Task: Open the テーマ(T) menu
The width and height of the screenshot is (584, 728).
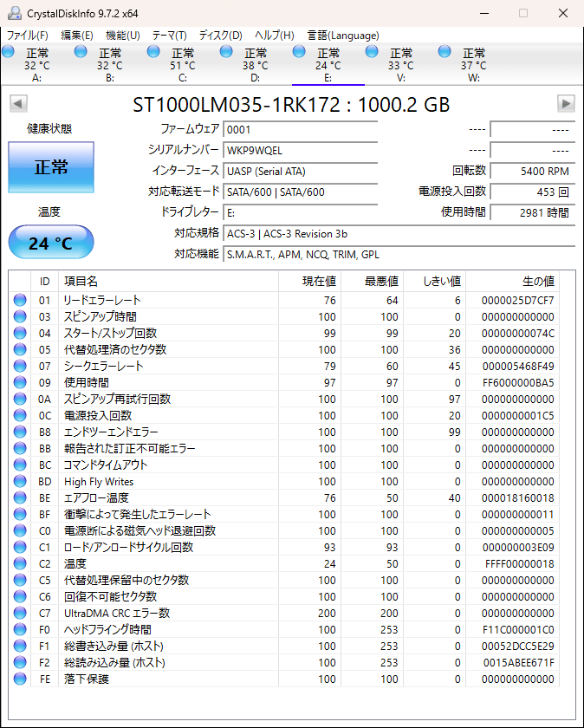Action: [169, 36]
